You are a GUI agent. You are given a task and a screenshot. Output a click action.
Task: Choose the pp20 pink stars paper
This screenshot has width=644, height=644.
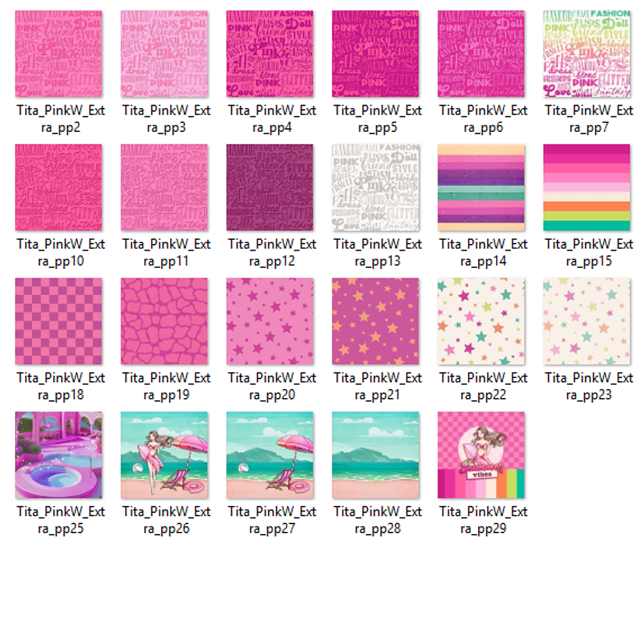[270, 321]
